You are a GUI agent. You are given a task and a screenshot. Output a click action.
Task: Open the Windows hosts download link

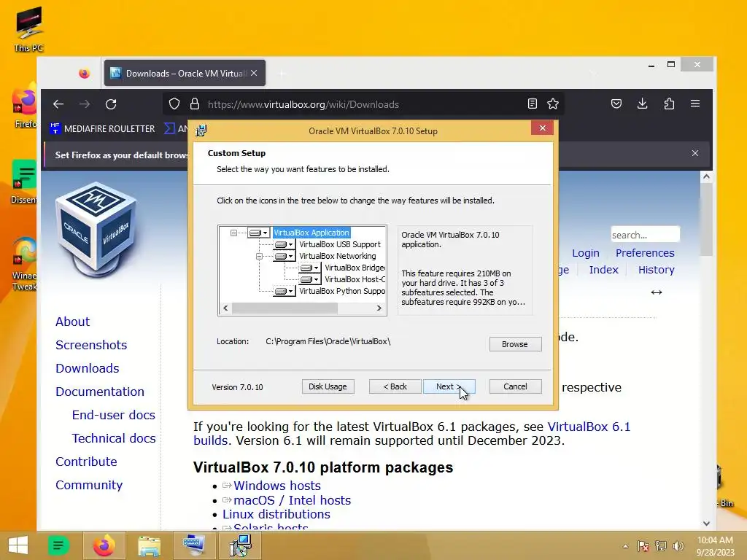[276, 486]
